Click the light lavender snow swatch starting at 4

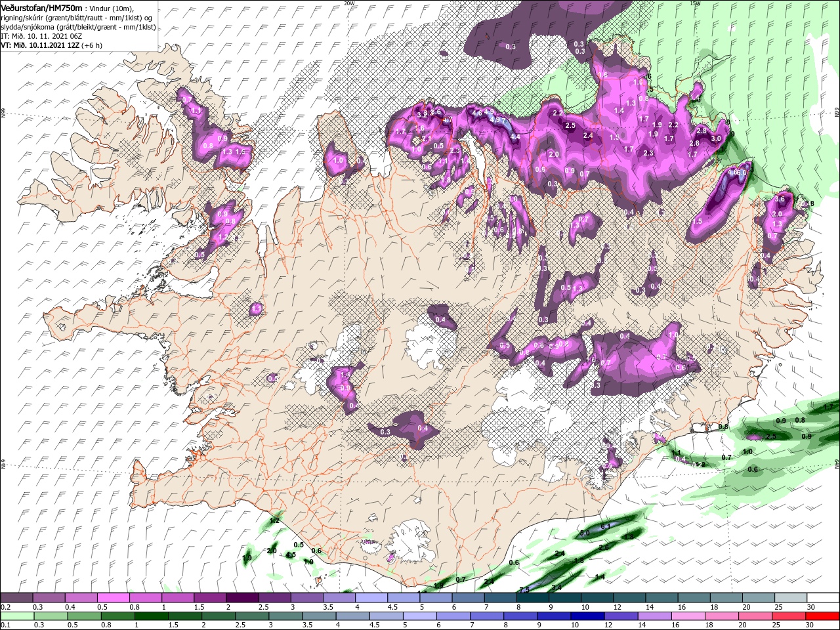point(371,598)
